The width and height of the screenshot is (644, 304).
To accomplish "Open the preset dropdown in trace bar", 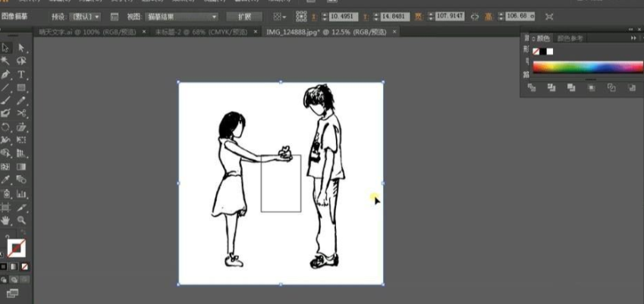I will click(85, 17).
